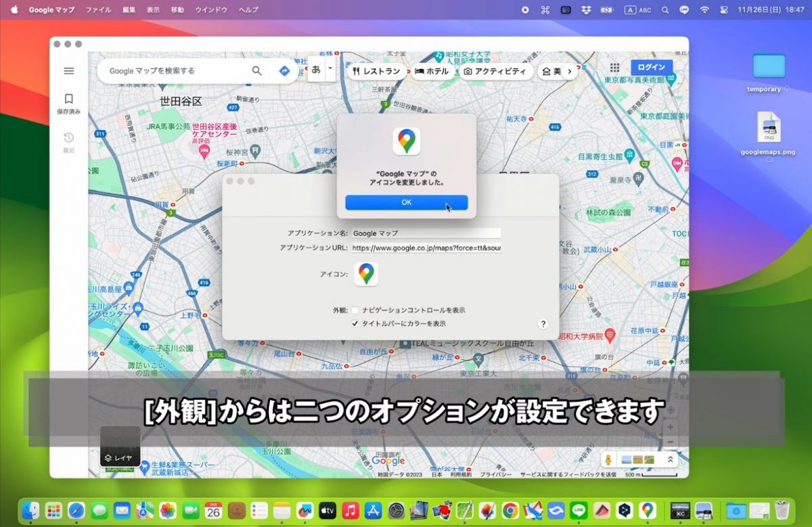Open the Apple menu
Screen dimensions: 812x527
(14, 10)
